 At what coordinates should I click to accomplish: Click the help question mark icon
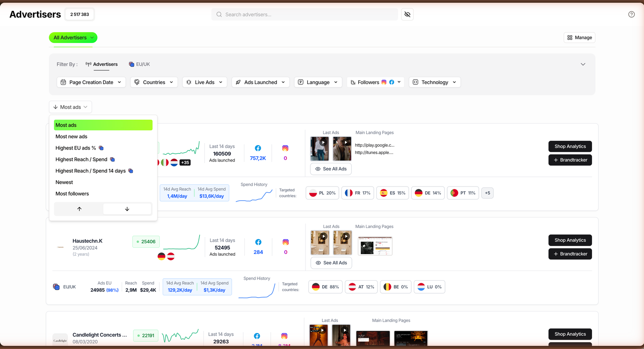[x=632, y=14]
